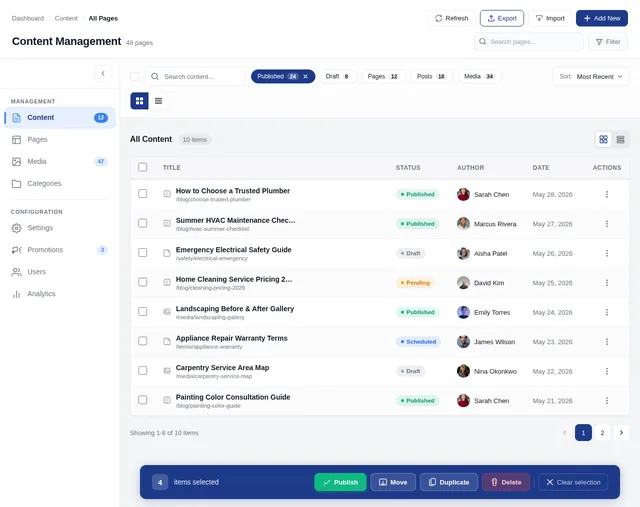
Task: Check the box for How to Choose a Trusted Plumber
Action: (x=142, y=193)
